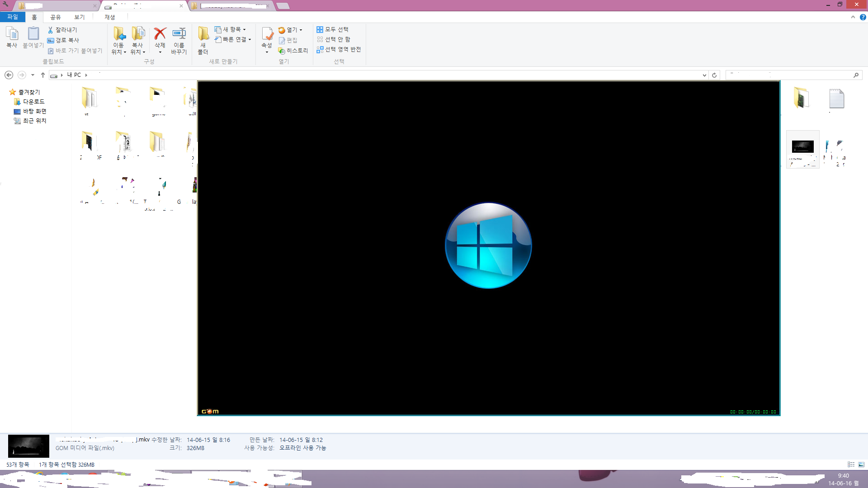Open the recent locations dropdown arrow

(x=33, y=75)
